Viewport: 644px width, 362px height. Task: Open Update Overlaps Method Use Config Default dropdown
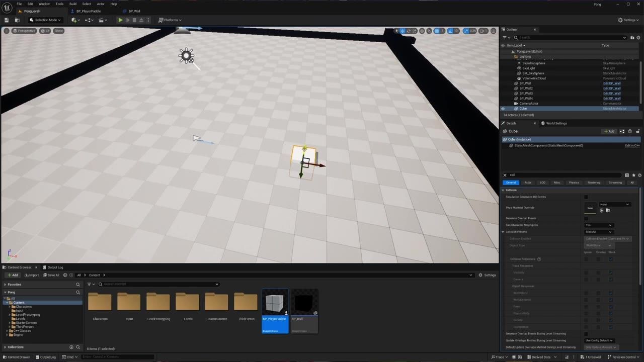coord(599,340)
